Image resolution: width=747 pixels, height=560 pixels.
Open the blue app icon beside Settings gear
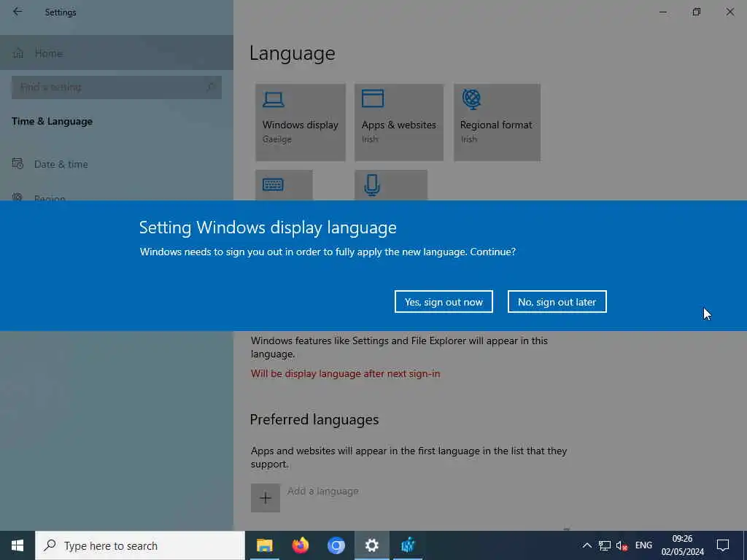click(x=407, y=545)
